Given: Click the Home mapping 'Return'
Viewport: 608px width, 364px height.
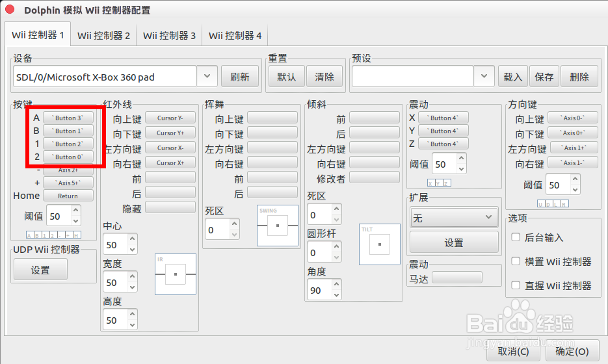Looking at the screenshot, I should coord(68,196).
